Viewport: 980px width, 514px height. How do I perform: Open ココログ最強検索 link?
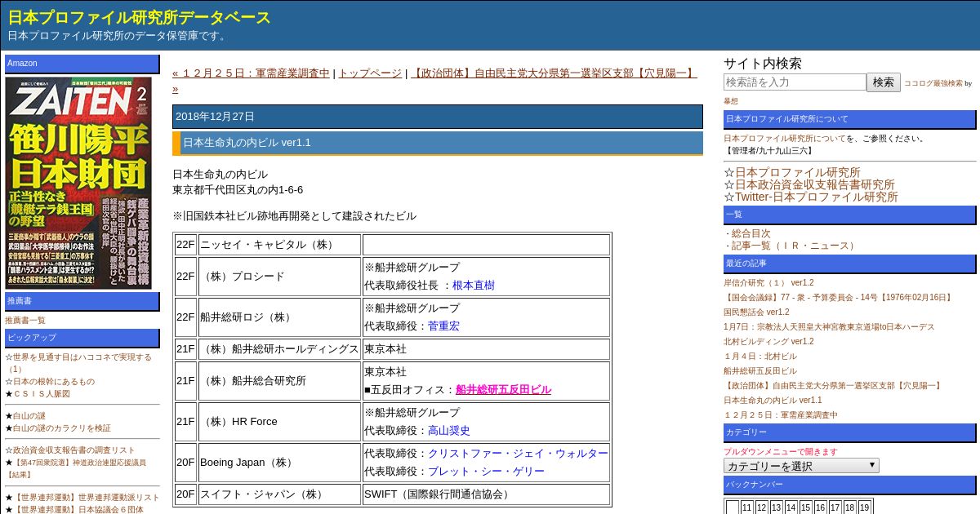click(x=933, y=83)
